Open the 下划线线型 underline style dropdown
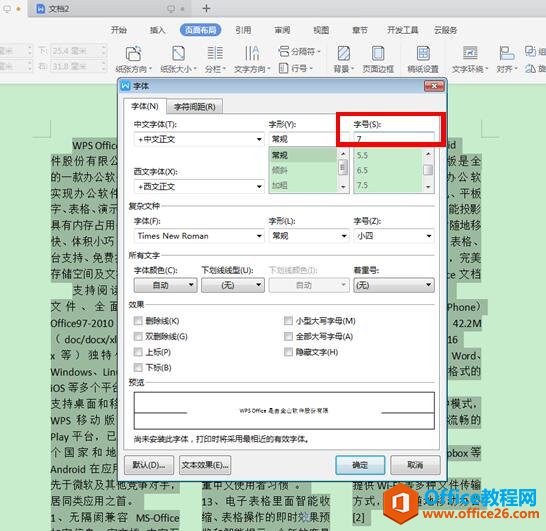This screenshot has height=531, width=546. point(233,285)
